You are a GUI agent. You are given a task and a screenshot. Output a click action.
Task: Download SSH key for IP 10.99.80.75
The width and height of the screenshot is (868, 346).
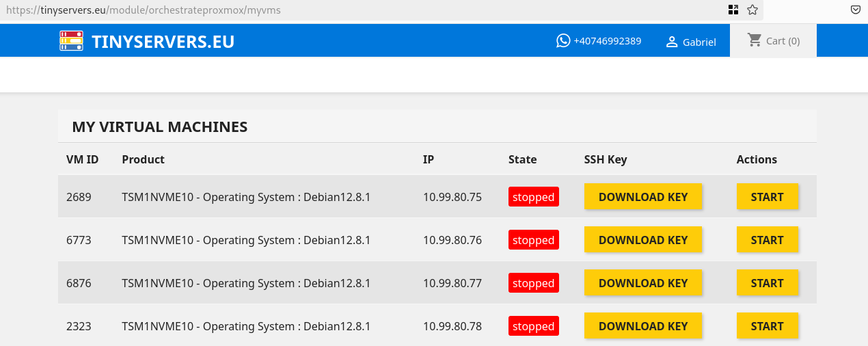tap(643, 197)
